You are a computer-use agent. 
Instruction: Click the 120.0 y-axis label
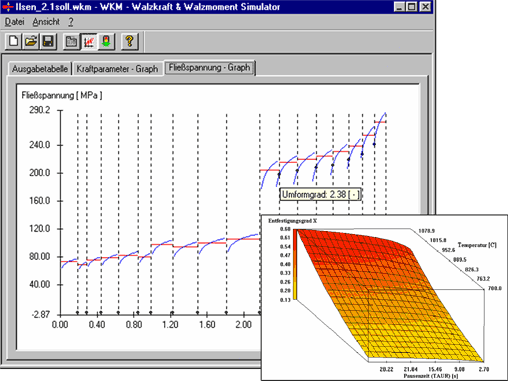(x=39, y=229)
